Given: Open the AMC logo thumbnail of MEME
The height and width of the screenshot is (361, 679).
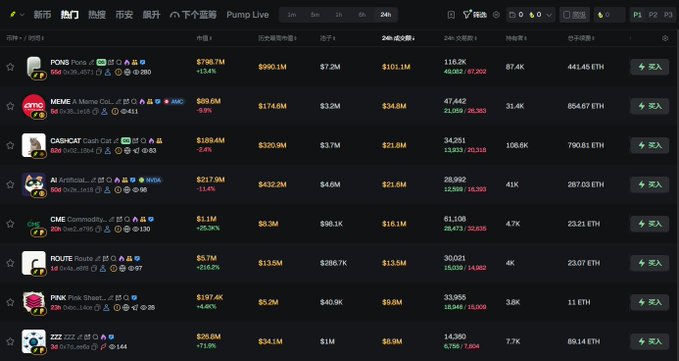Looking at the screenshot, I should (x=33, y=106).
